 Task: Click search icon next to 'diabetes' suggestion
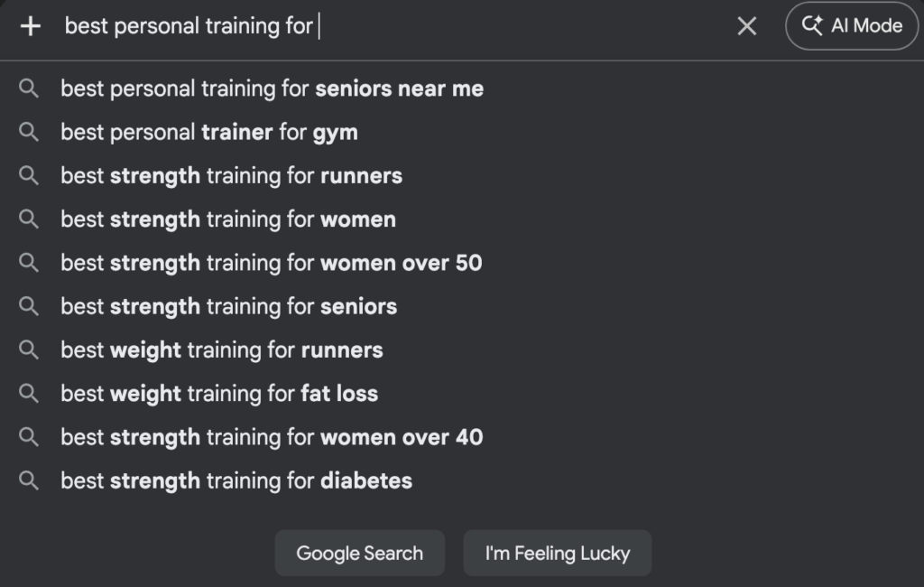29,480
